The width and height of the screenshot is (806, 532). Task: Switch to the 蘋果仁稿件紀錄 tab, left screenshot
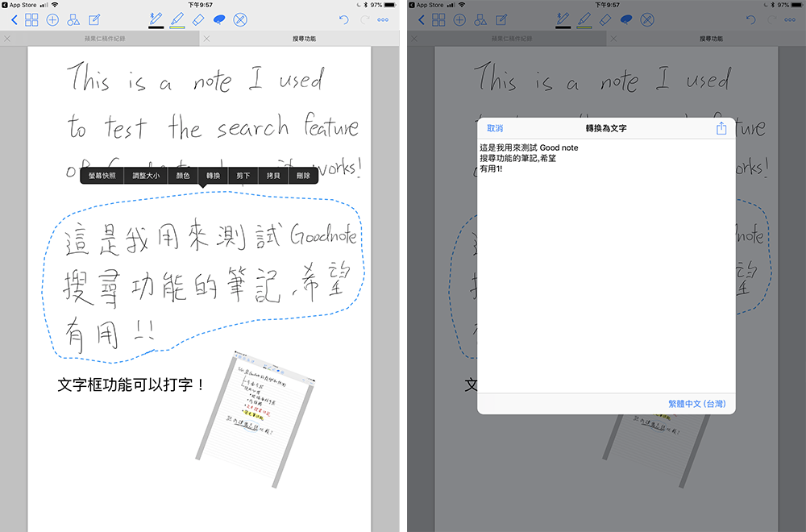click(x=105, y=39)
